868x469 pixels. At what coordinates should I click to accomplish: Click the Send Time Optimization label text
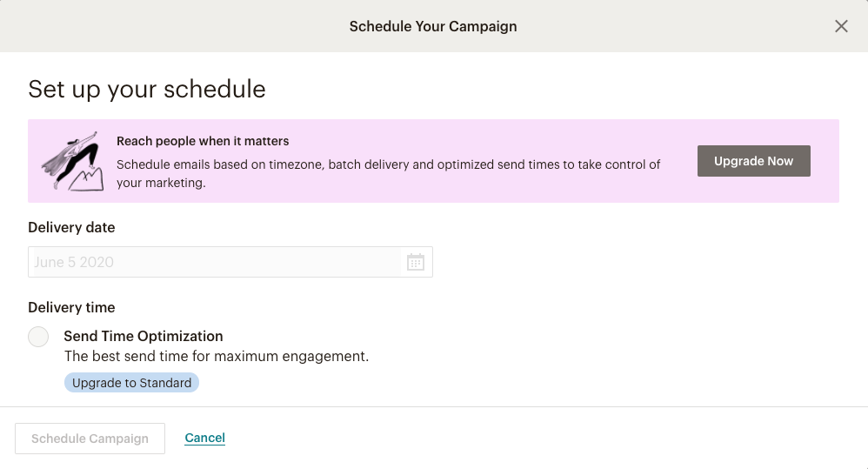pos(144,336)
